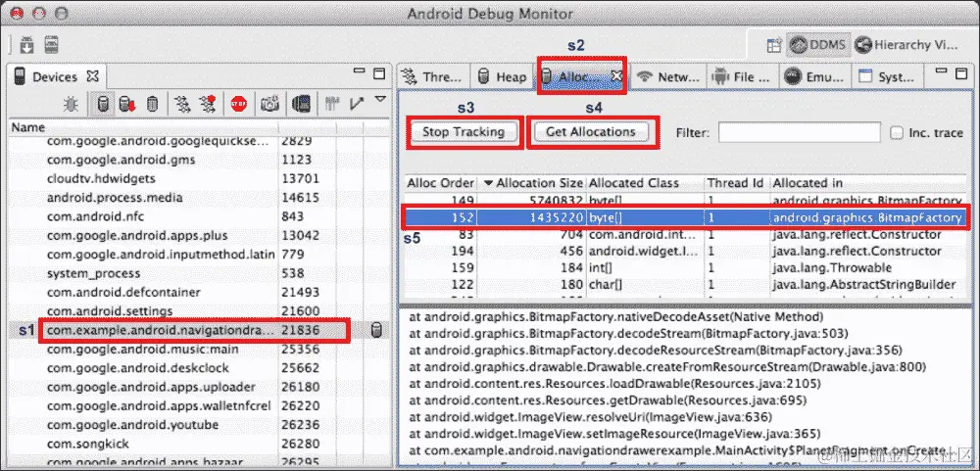980x471 pixels.
Task: Click the Get Allocations button
Action: [x=591, y=132]
